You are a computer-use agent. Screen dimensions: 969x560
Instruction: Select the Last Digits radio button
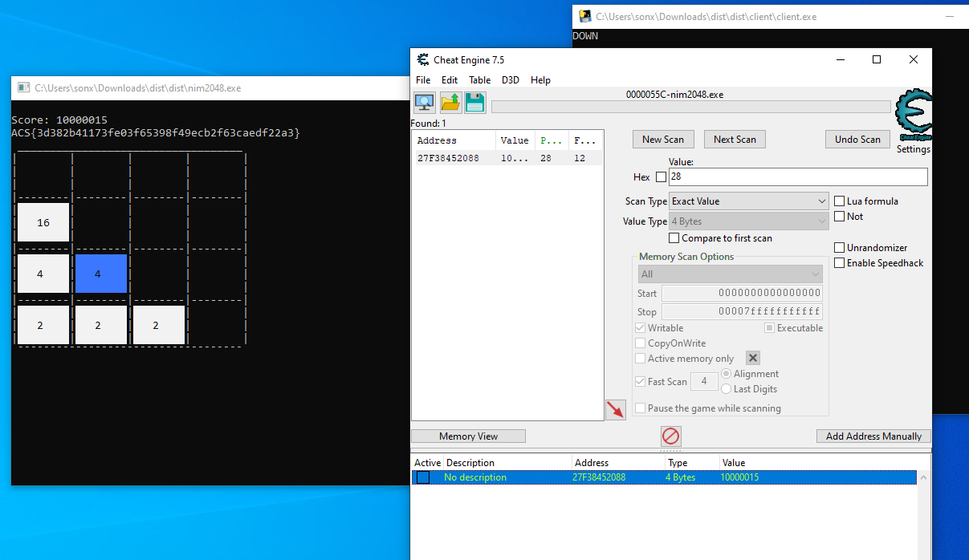coord(727,389)
